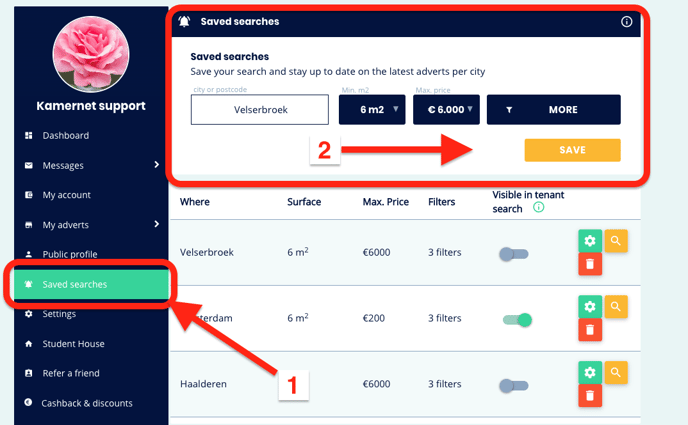Click info icon beside Visible in tenant search

click(x=538, y=207)
